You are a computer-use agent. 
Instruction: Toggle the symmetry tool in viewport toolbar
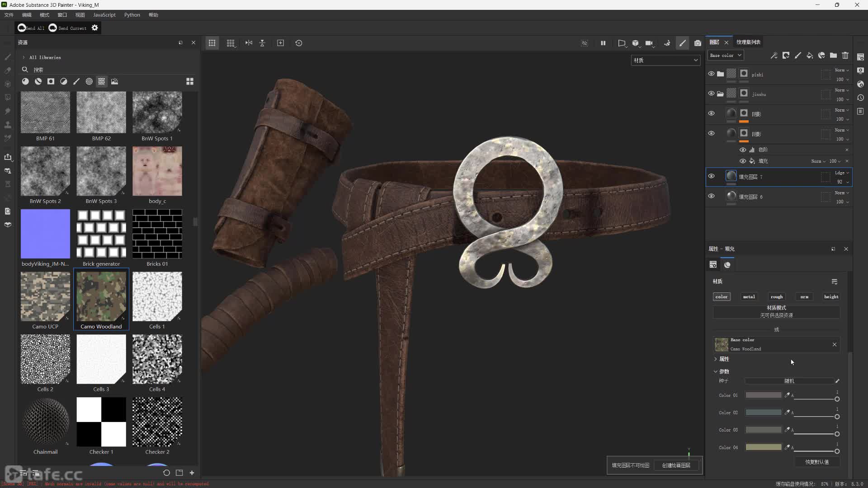click(249, 43)
